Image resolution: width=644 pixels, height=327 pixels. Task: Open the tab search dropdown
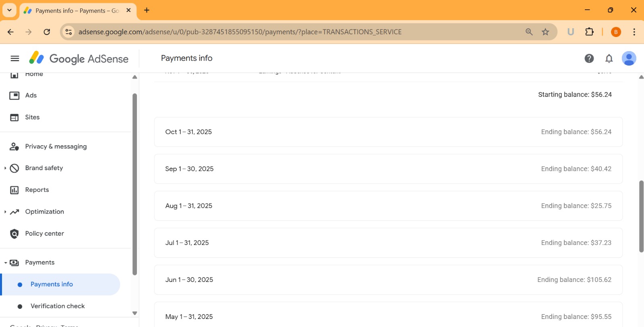pos(9,10)
